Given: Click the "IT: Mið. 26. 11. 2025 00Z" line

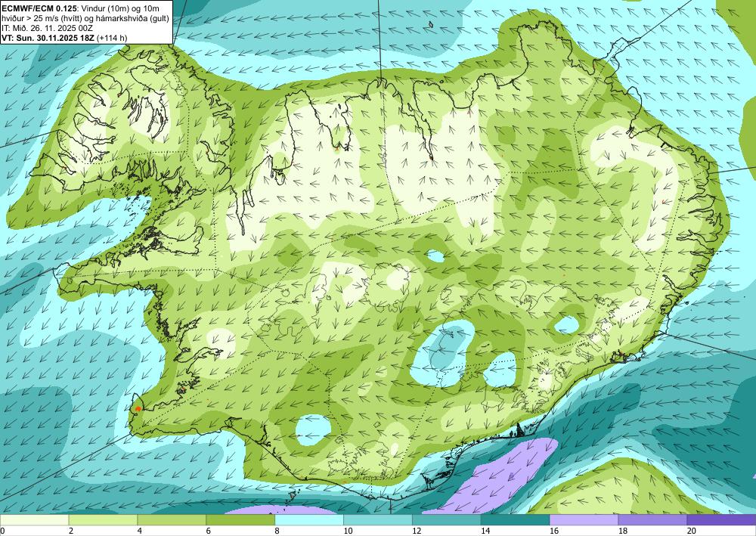Looking at the screenshot, I should 47,28.
